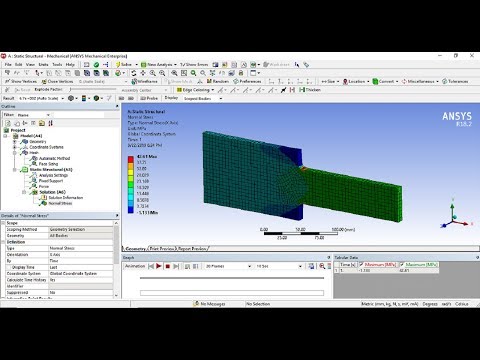
Task: Open the File menu
Action: tap(8, 64)
